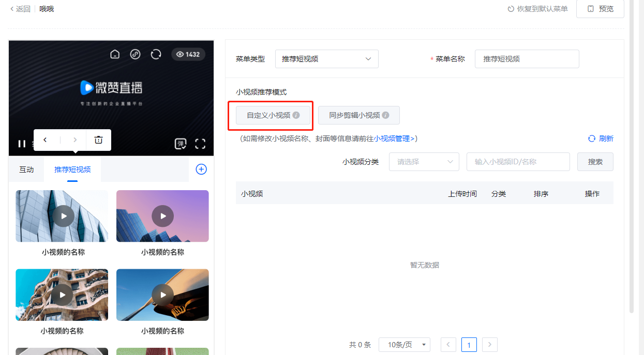644x355 pixels.
Task: Move menu tab right with the arrow
Action: pos(75,140)
